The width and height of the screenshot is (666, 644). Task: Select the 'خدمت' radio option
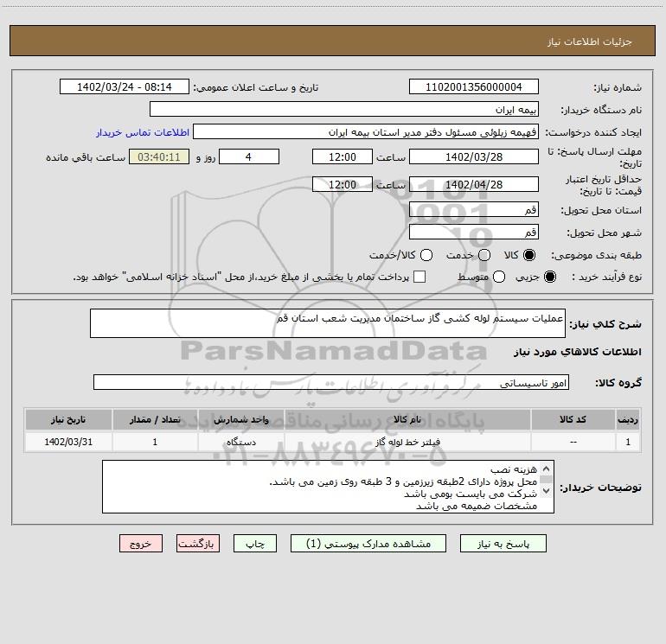484,255
